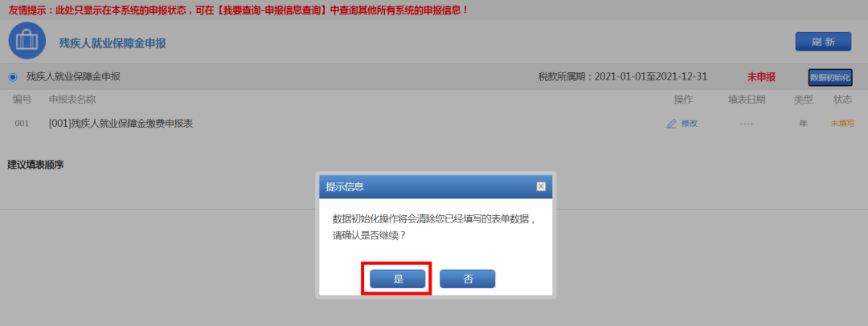Image resolution: width=868 pixels, height=326 pixels.
Task: Click the 刷新 button
Action: [823, 42]
